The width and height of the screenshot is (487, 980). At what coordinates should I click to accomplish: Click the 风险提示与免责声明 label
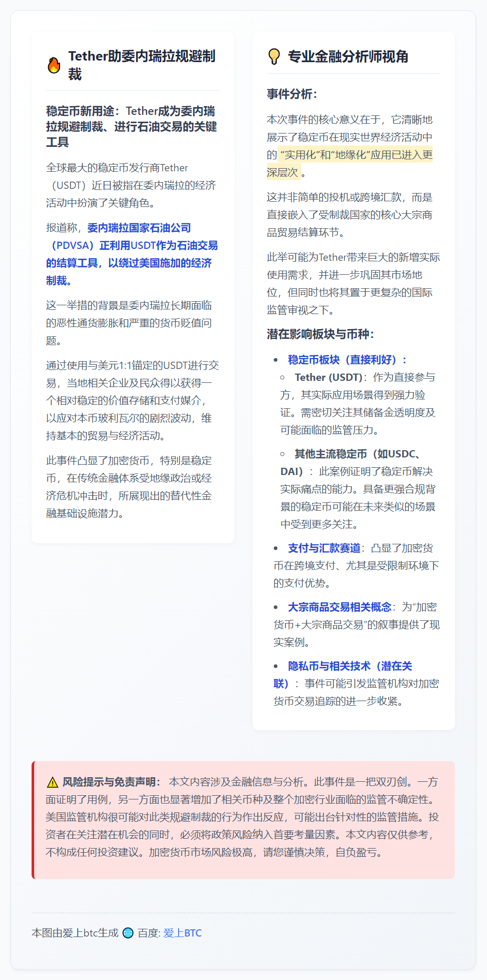(111, 782)
